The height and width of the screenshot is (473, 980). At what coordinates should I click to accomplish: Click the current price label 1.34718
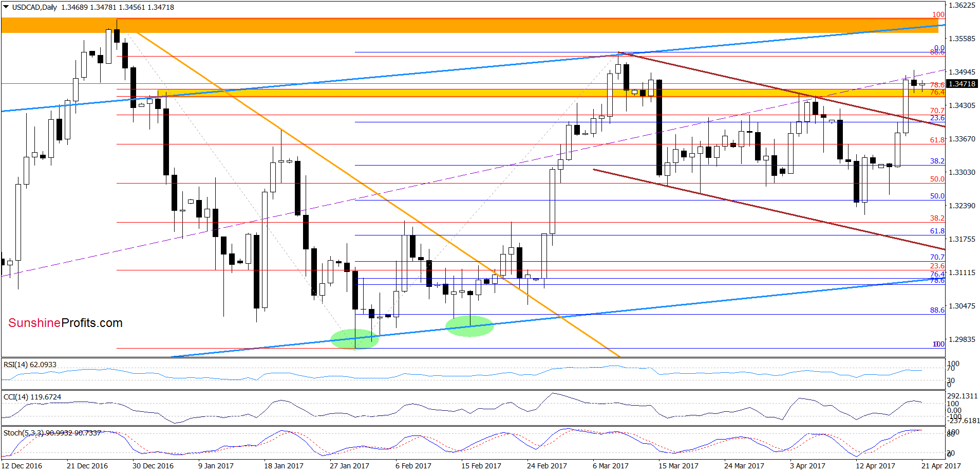click(x=962, y=84)
